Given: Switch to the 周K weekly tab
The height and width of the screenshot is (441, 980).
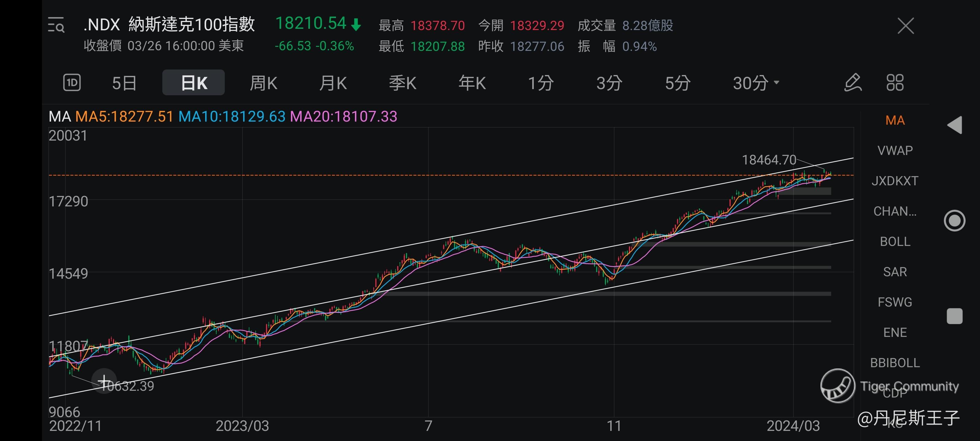Looking at the screenshot, I should [263, 83].
